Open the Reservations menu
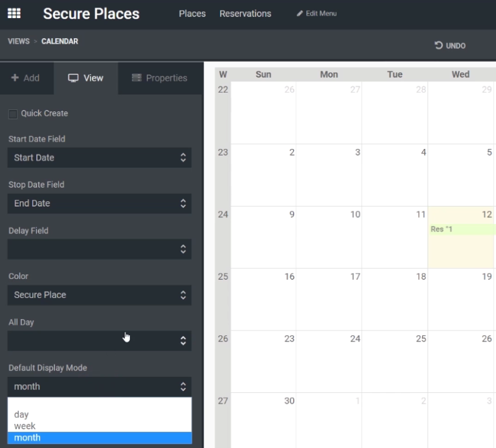The height and width of the screenshot is (448, 496). [245, 13]
